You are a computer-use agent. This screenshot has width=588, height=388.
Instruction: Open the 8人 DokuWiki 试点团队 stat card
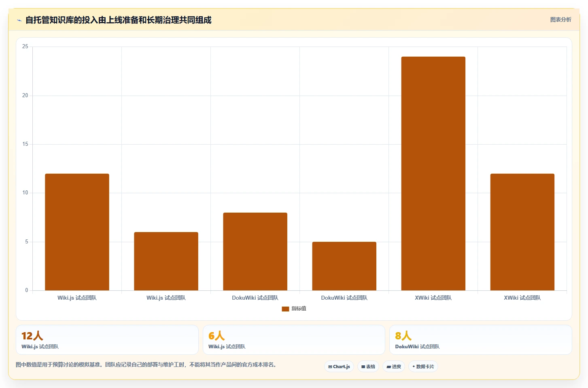click(480, 340)
